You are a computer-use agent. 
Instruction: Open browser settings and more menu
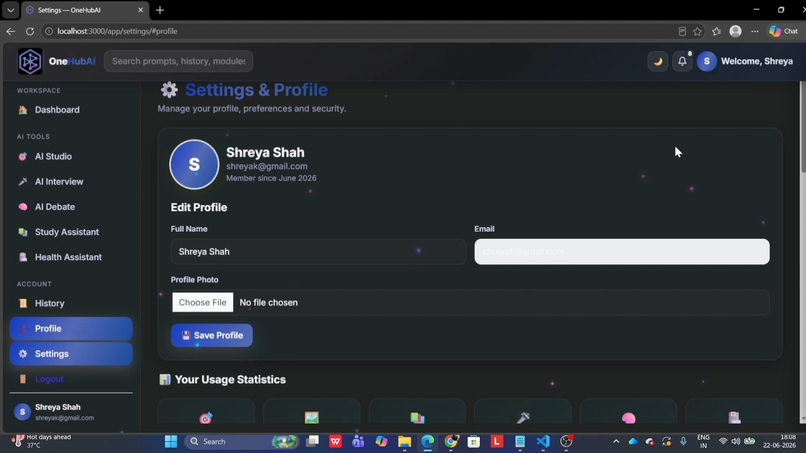(x=755, y=31)
